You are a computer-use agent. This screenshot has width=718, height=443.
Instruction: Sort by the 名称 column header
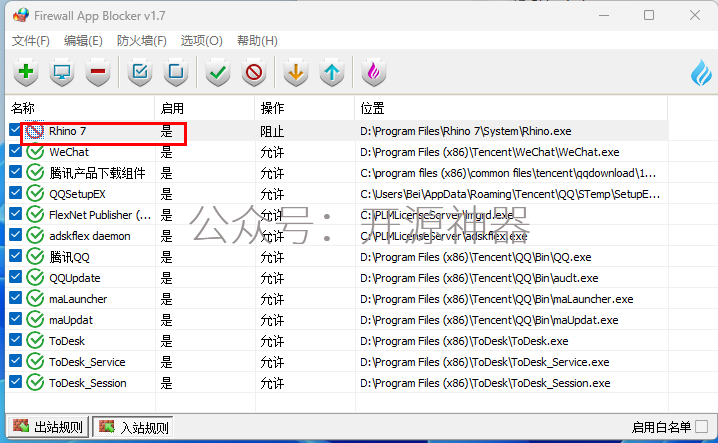coord(80,108)
